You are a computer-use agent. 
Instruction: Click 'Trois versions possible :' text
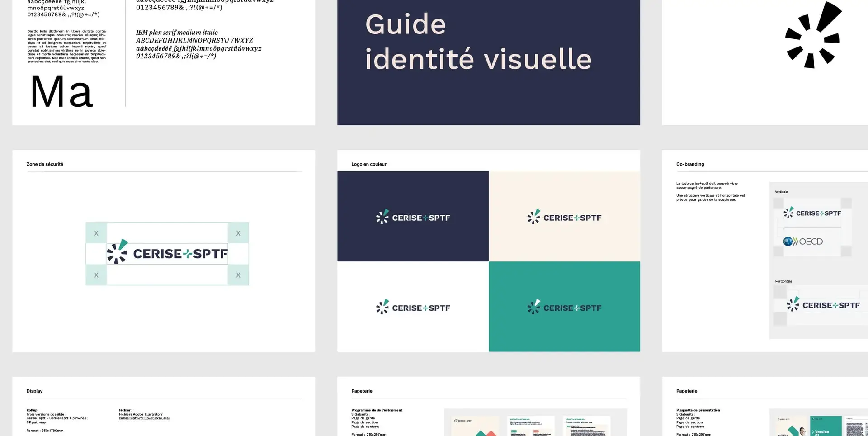point(46,414)
